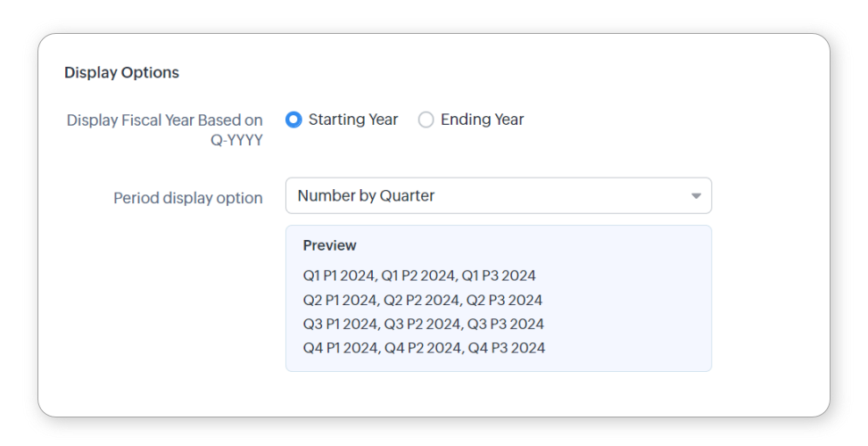Screen dimensions: 868x446
Task: Click the Display Fiscal Year Based on label
Action: [164, 120]
